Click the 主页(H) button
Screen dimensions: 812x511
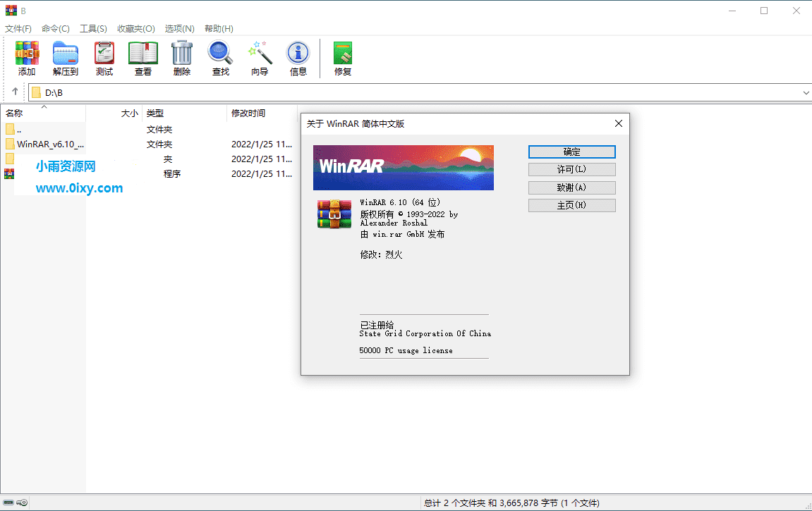[x=571, y=205]
